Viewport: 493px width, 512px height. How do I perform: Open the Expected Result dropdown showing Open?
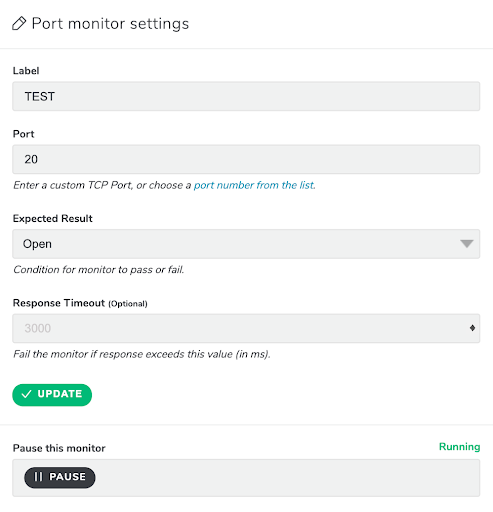coord(246,244)
